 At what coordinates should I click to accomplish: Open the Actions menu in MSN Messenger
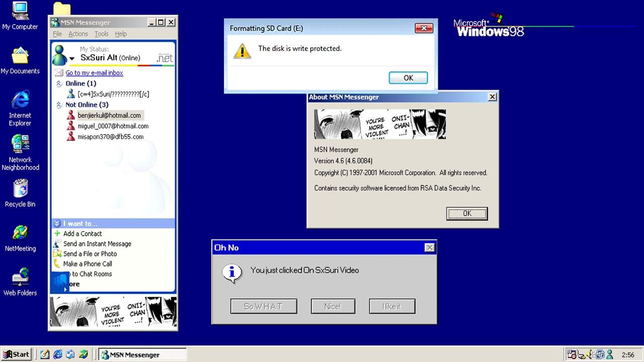[78, 34]
